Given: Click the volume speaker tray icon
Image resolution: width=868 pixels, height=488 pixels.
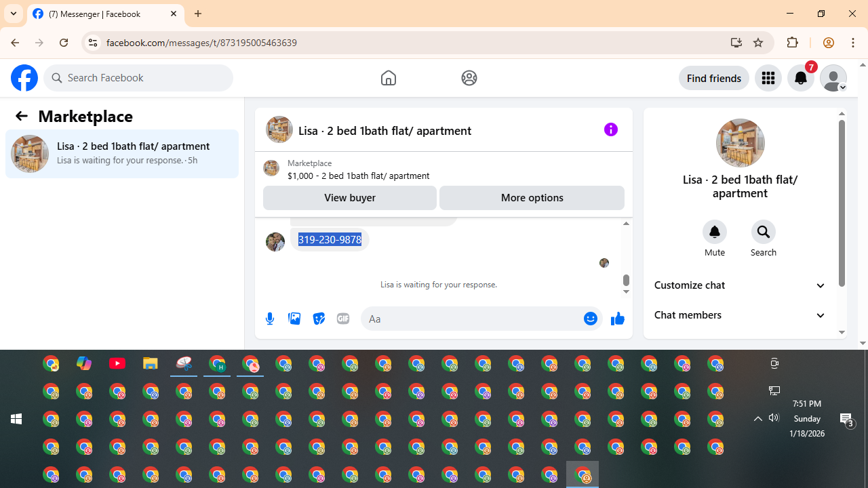Looking at the screenshot, I should click(x=774, y=418).
